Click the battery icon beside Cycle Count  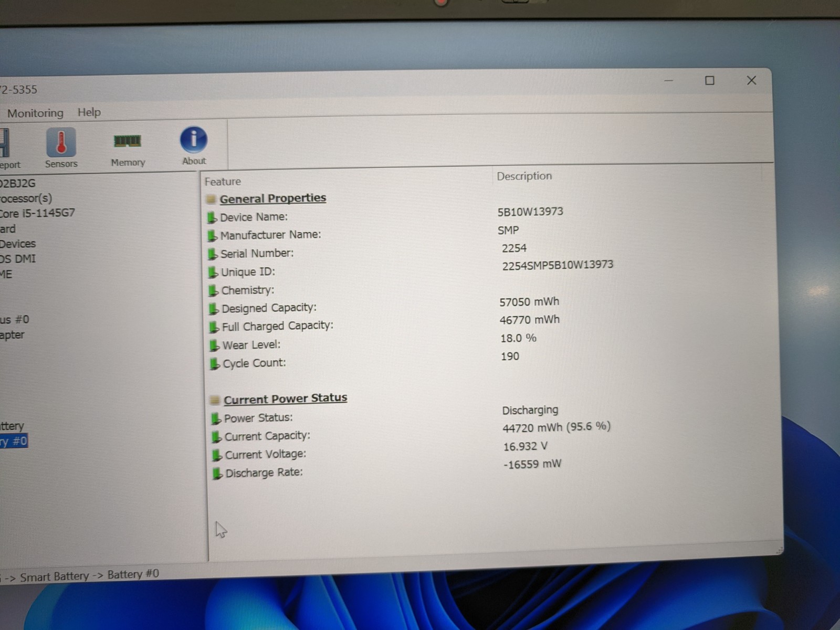(215, 364)
